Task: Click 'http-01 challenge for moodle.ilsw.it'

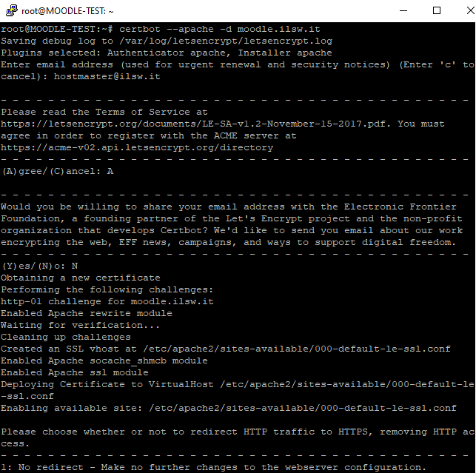Action: [x=107, y=301]
